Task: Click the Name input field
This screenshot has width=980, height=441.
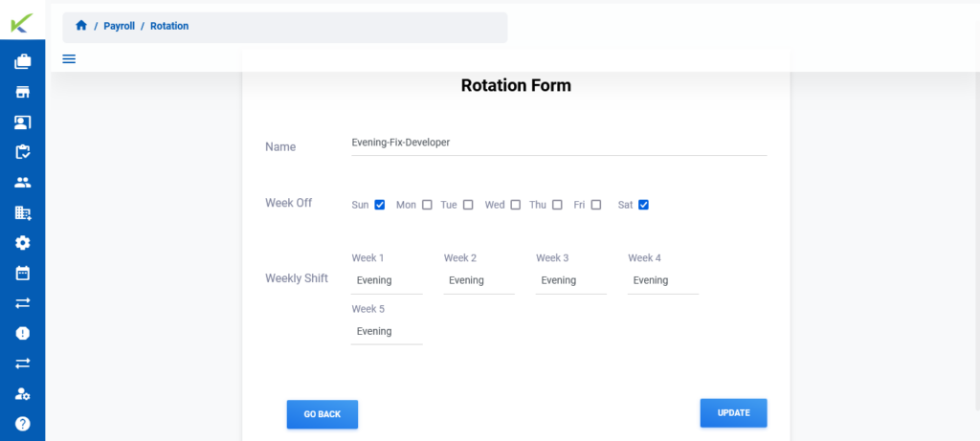Action: click(559, 143)
